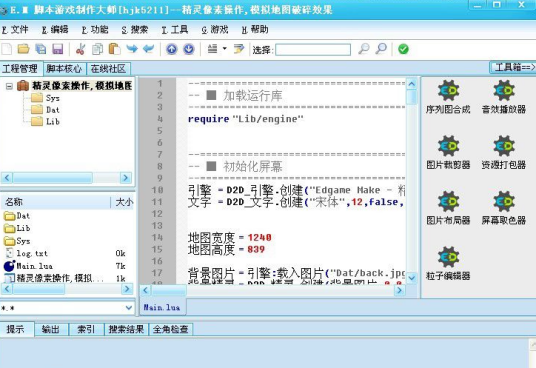The image size is (536, 368).
Task: Click the 工具箱==> button
Action: (x=514, y=67)
